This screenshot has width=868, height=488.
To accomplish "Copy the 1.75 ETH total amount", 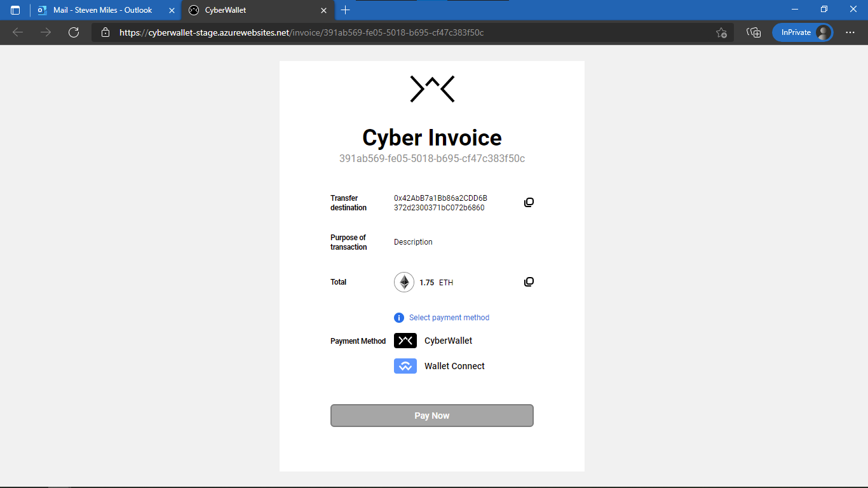I will point(529,281).
